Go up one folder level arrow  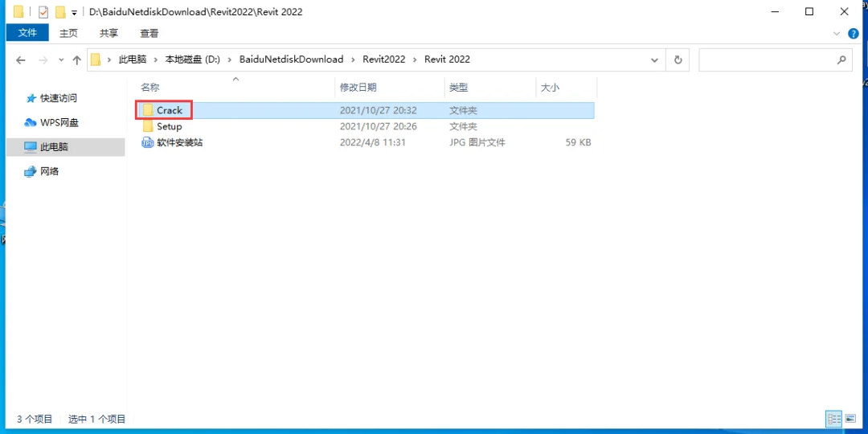tap(77, 59)
